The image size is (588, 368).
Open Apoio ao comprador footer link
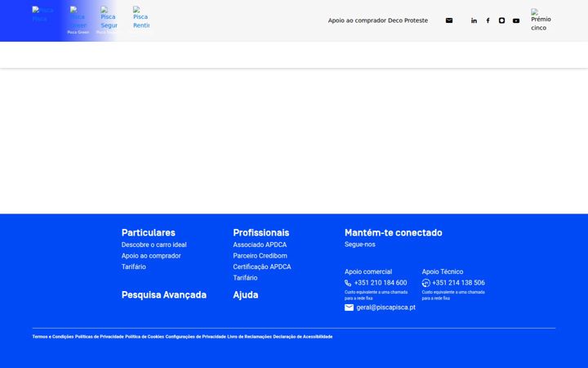point(151,256)
